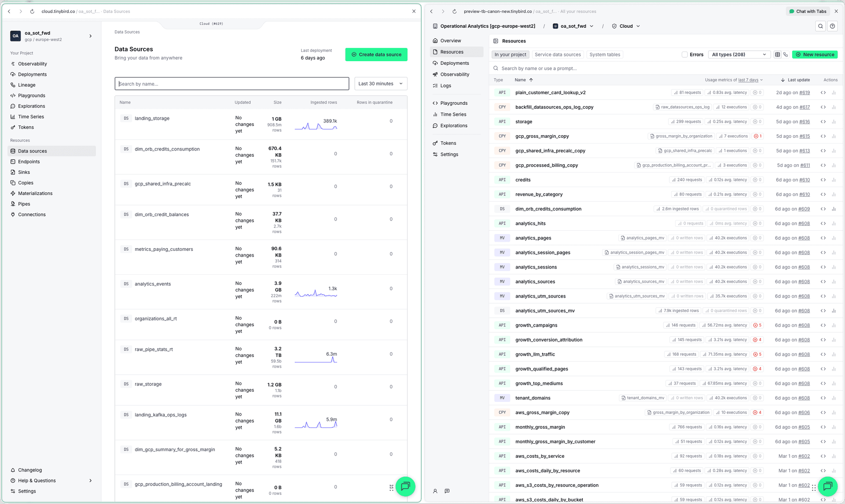Open the Last 30 minutes time dropdown
The height and width of the screenshot is (504, 845).
click(380, 84)
